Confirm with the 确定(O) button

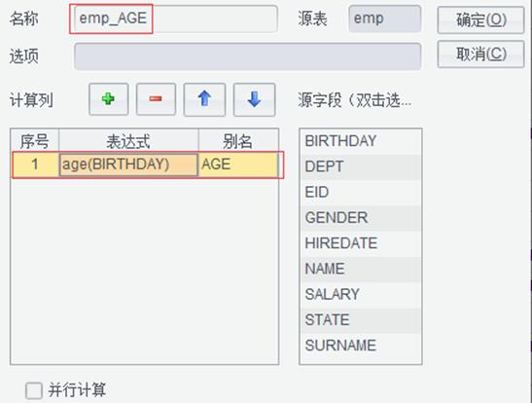coord(480,20)
